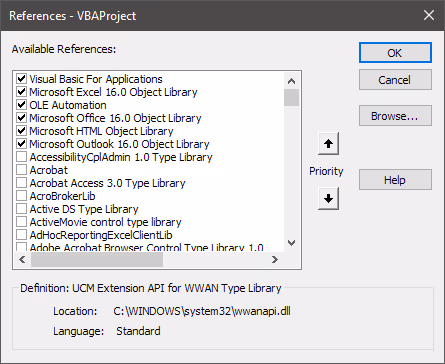445x364 pixels.
Task: Uncheck Microsoft Outlook 16.0 Object Library
Action: coord(22,144)
